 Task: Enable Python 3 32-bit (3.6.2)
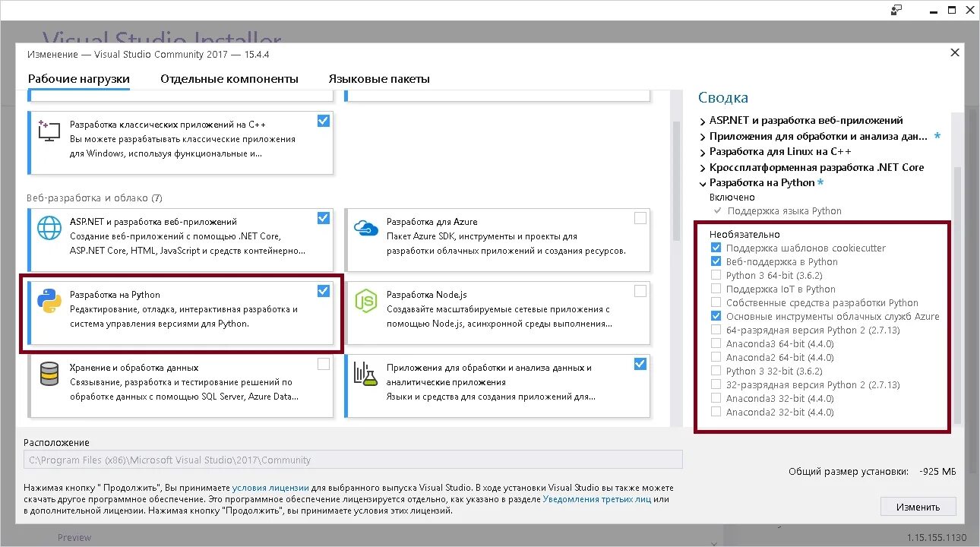point(716,371)
